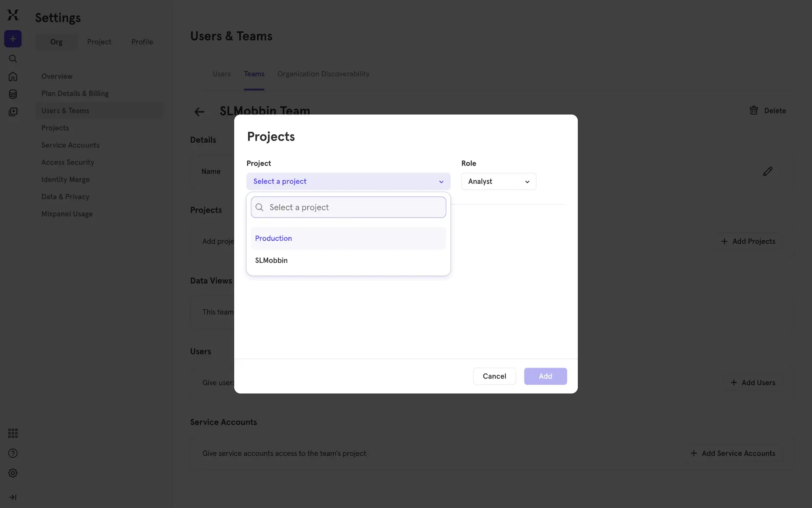This screenshot has width=812, height=508.
Task: Switch to the Project settings tab
Action: click(x=99, y=42)
